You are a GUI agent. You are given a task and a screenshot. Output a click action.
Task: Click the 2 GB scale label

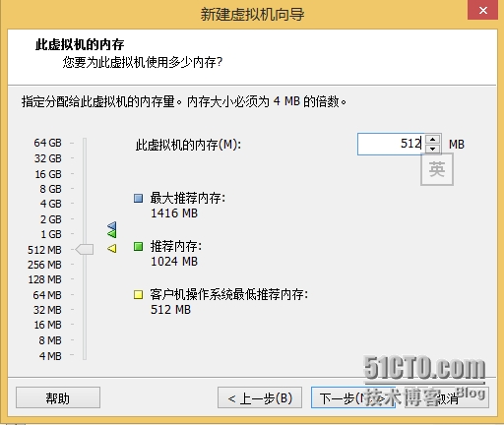(50, 219)
